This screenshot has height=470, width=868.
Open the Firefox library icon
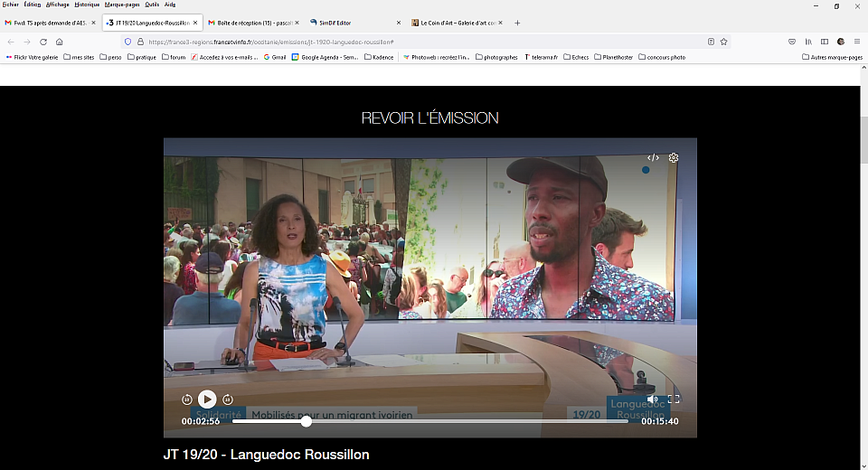tap(808, 42)
